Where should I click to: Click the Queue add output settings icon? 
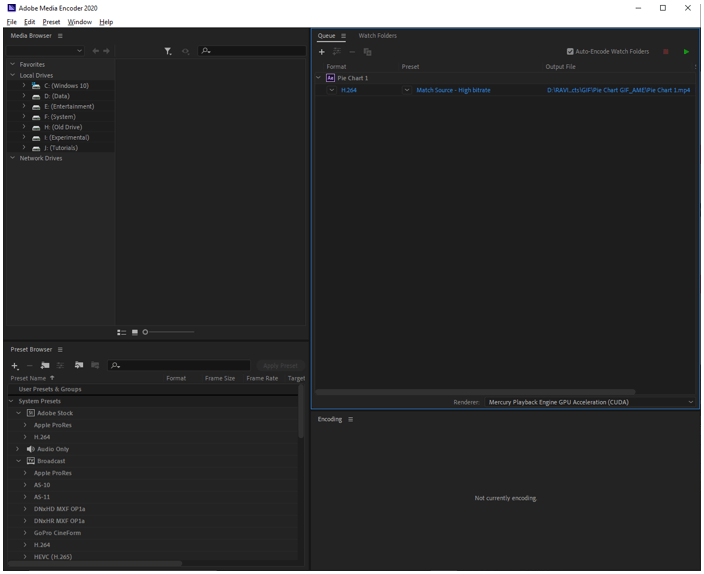(x=337, y=52)
